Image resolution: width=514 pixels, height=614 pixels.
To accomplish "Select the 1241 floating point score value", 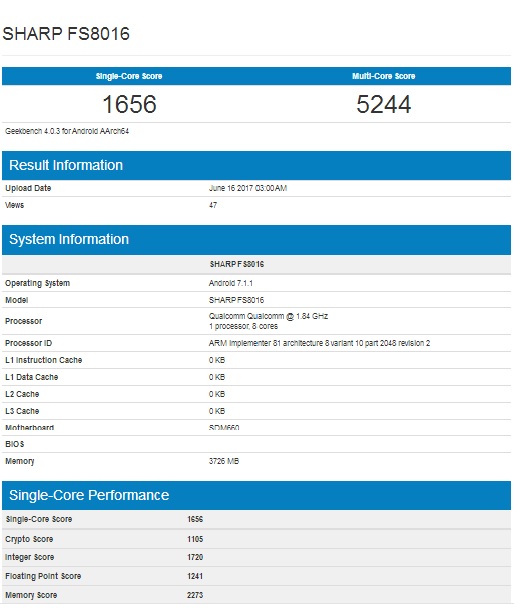I will 195,576.
